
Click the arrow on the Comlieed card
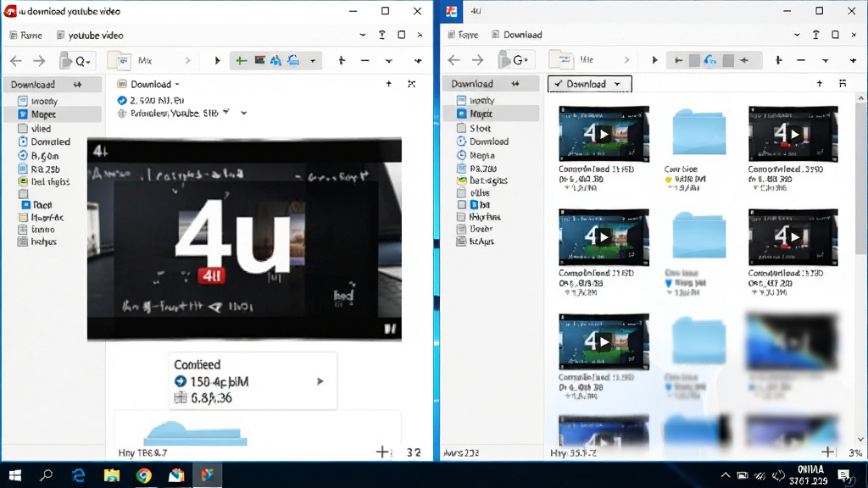coord(320,381)
